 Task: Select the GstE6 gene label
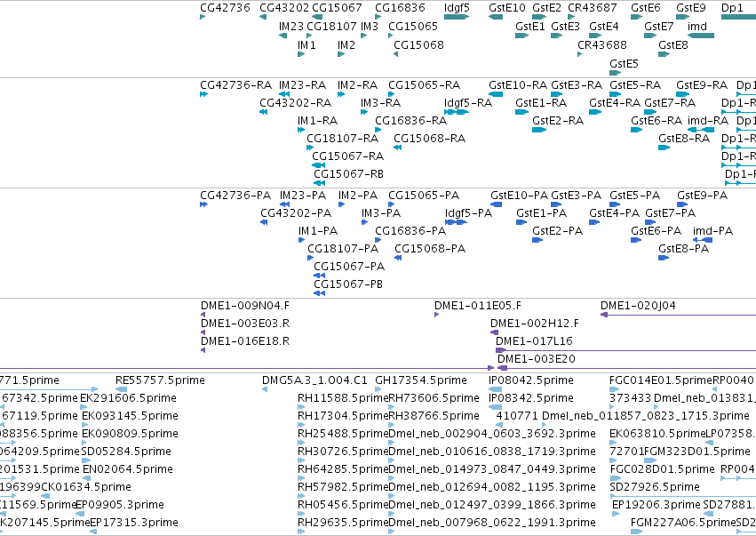coord(646,8)
